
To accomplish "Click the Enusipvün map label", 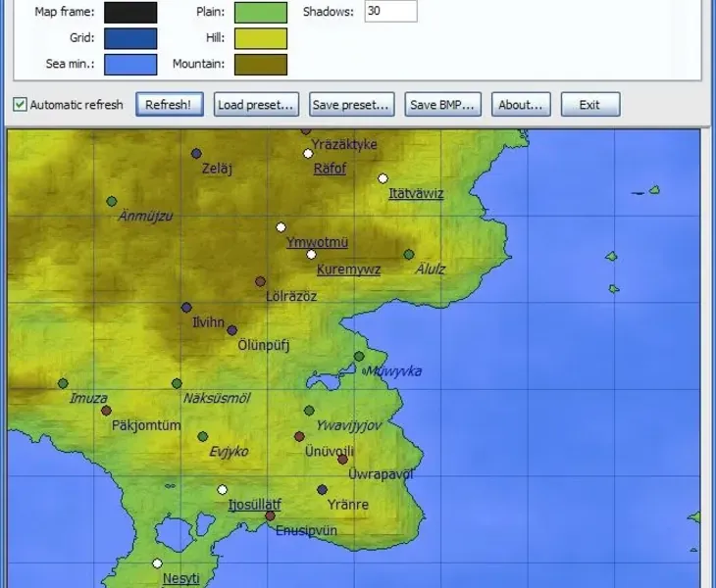I will click(306, 530).
